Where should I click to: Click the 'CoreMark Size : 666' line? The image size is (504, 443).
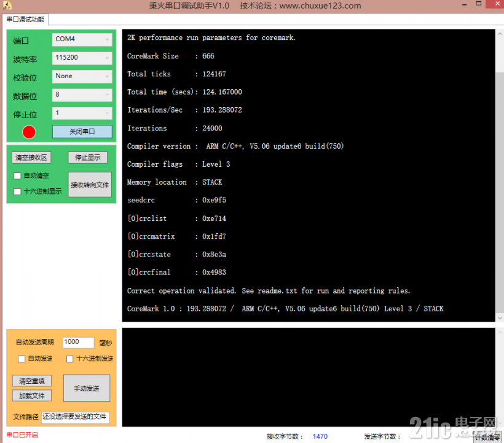(171, 56)
